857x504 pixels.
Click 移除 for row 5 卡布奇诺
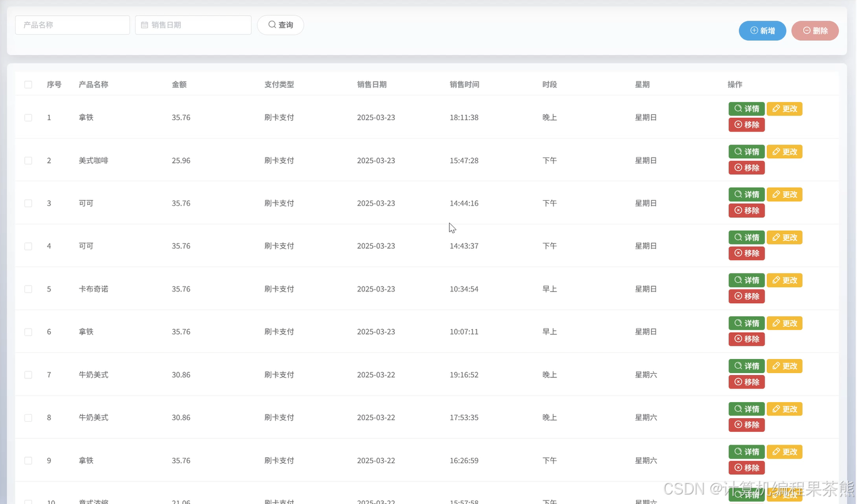pyautogui.click(x=746, y=296)
